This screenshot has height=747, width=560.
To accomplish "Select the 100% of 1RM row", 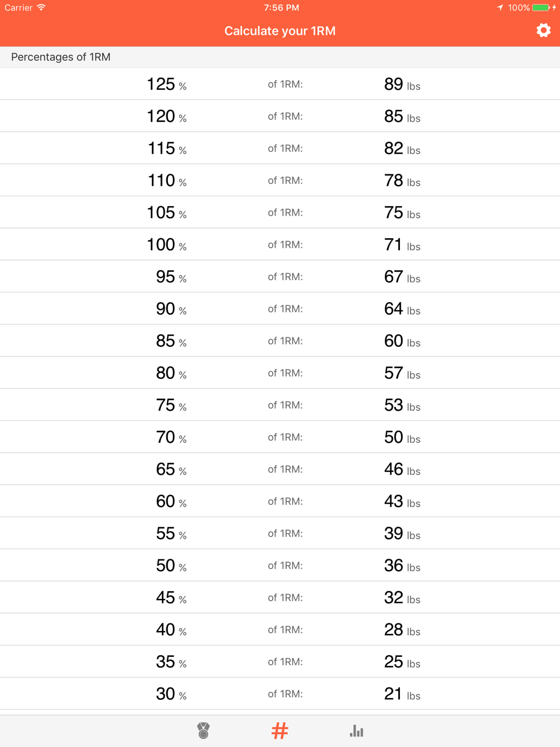I will point(280,244).
